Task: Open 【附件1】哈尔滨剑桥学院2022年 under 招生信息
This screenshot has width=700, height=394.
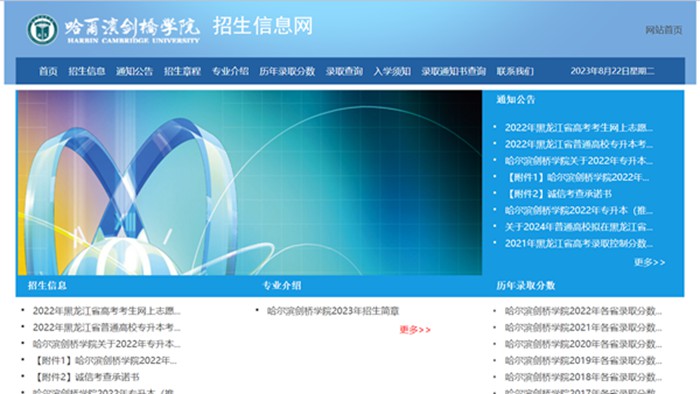Action: (104, 361)
